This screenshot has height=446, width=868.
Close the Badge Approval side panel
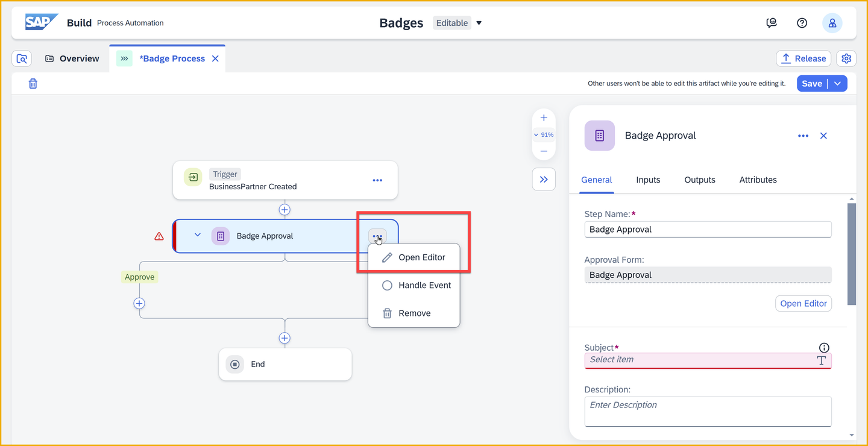click(x=823, y=136)
